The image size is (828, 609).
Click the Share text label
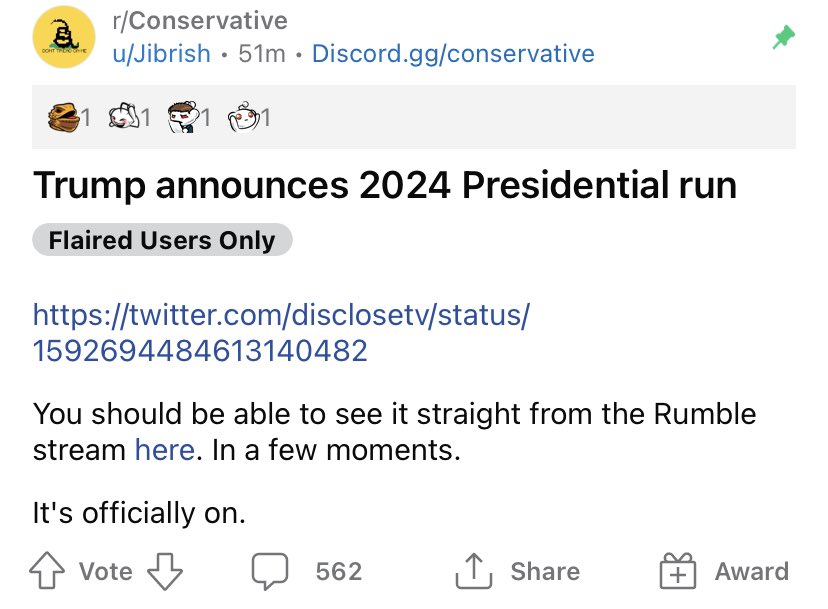click(545, 571)
